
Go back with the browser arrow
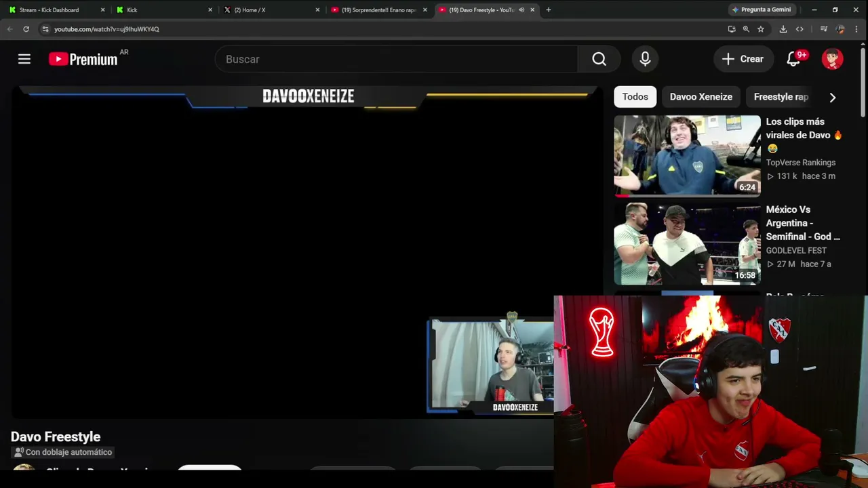click(x=9, y=29)
